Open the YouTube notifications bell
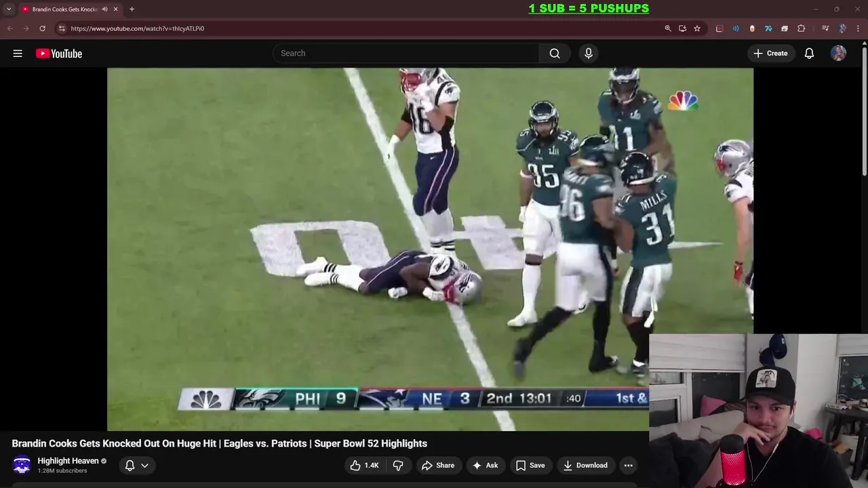868x488 pixels. [x=809, y=53]
